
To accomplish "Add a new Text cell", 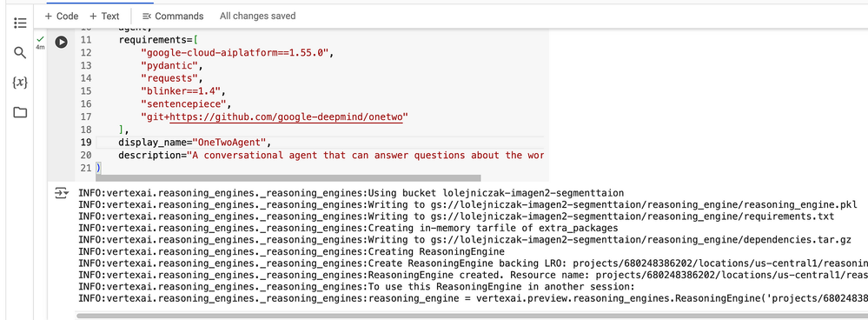I will (104, 16).
